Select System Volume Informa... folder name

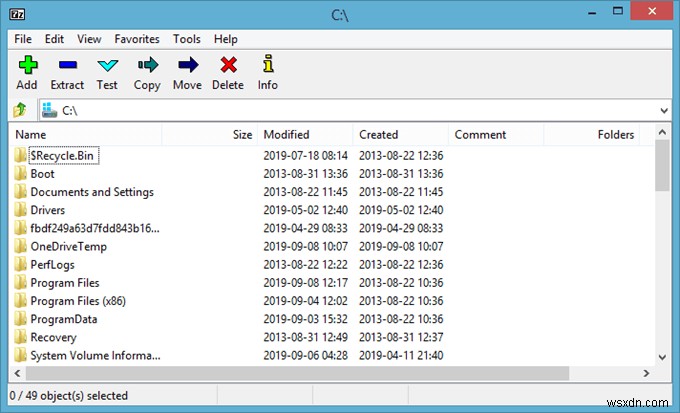(x=95, y=355)
